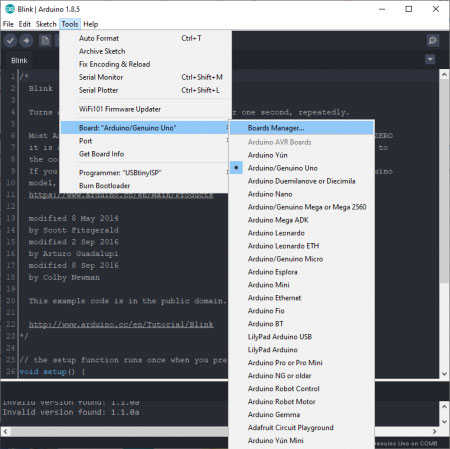Select Arduino Yún board
The height and width of the screenshot is (449, 450).
coord(302,155)
